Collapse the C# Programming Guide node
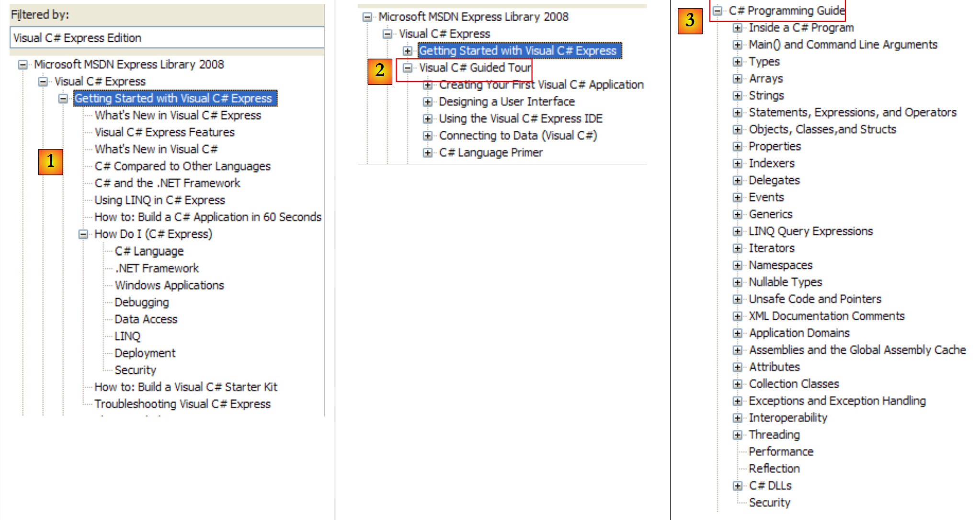This screenshot has width=980, height=520. (x=717, y=11)
